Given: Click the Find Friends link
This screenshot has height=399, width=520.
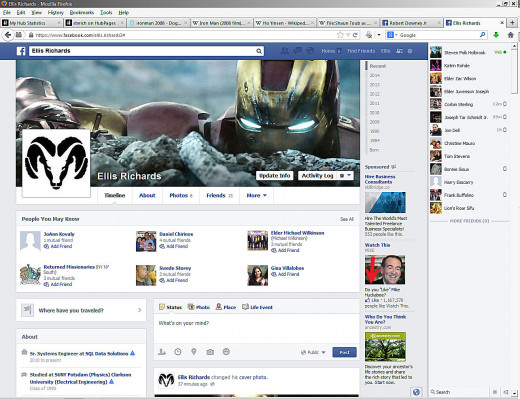Looking at the screenshot, I should [361, 51].
